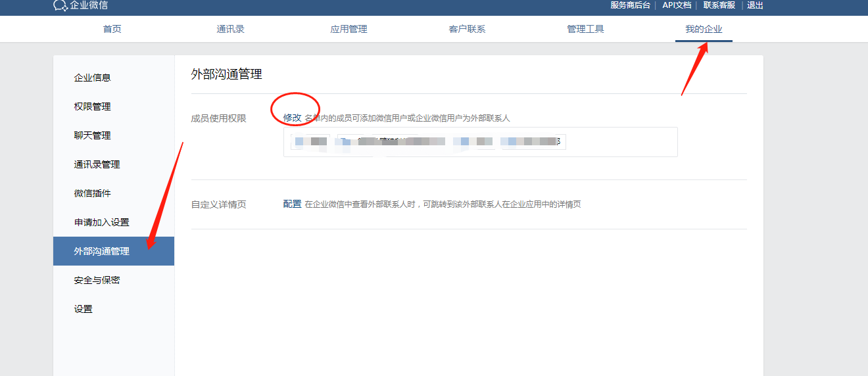Select 我的企业 tab
The image size is (868, 376).
704,29
